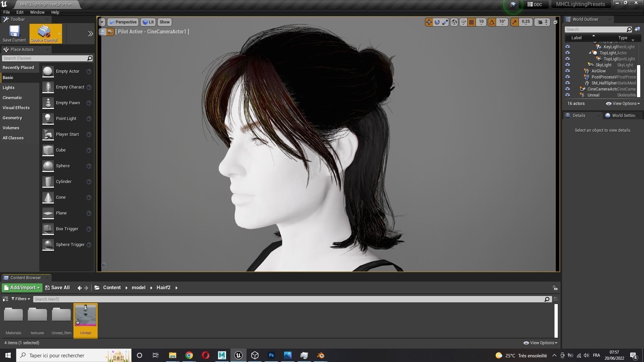Toggle rotation snapping angle icon

[x=492, y=22]
